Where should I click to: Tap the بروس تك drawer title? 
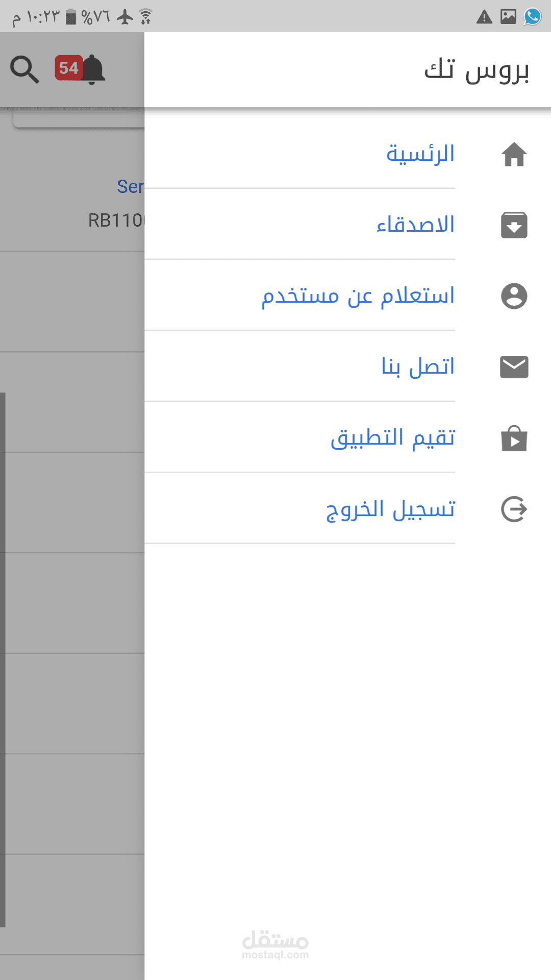(x=476, y=70)
